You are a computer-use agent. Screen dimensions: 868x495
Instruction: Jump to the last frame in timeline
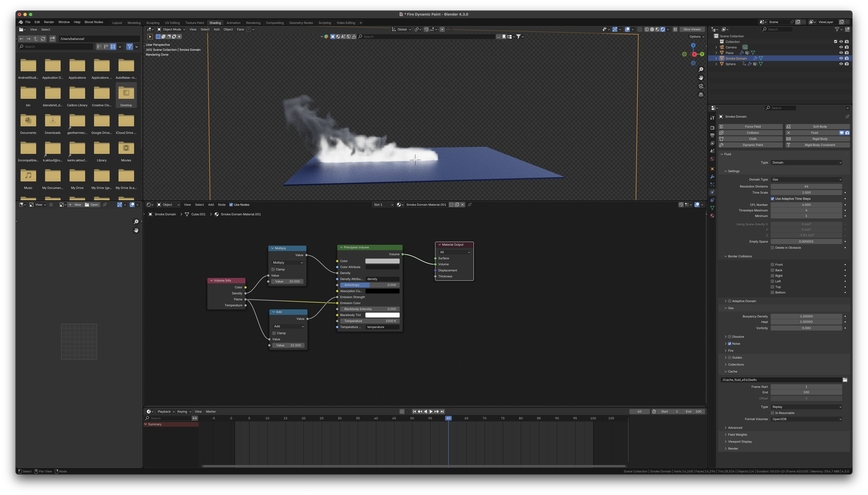442,412
